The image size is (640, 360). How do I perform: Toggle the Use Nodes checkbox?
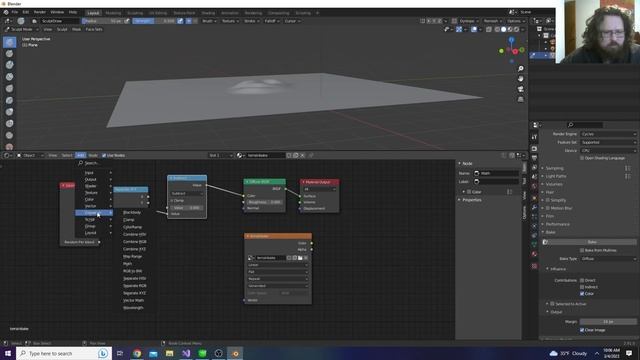pos(104,156)
